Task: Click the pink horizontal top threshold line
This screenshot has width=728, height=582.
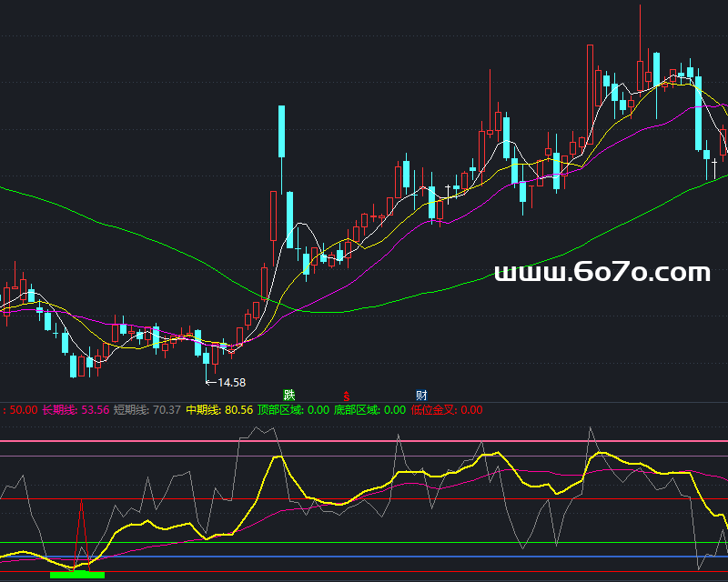Action: pyautogui.click(x=364, y=441)
